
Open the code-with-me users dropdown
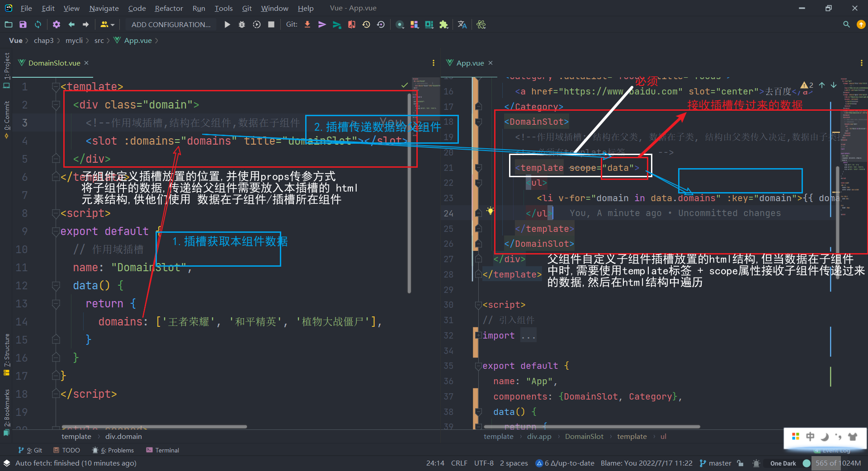[108, 24]
